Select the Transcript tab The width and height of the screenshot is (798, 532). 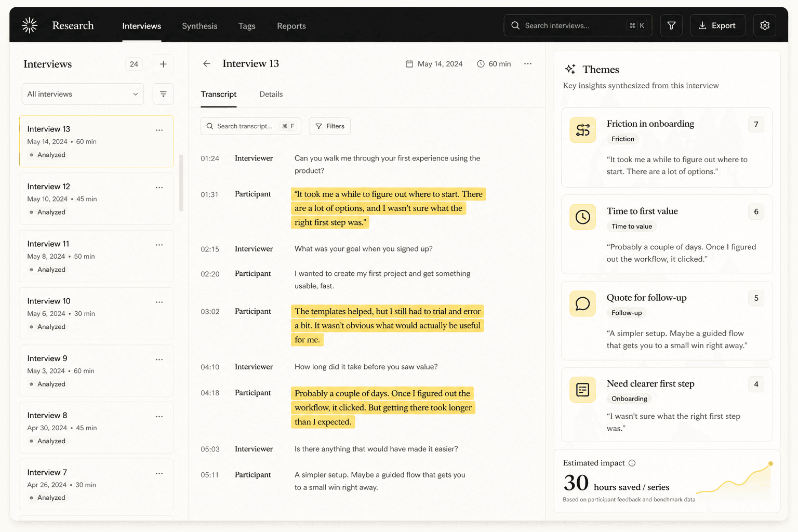tap(219, 94)
